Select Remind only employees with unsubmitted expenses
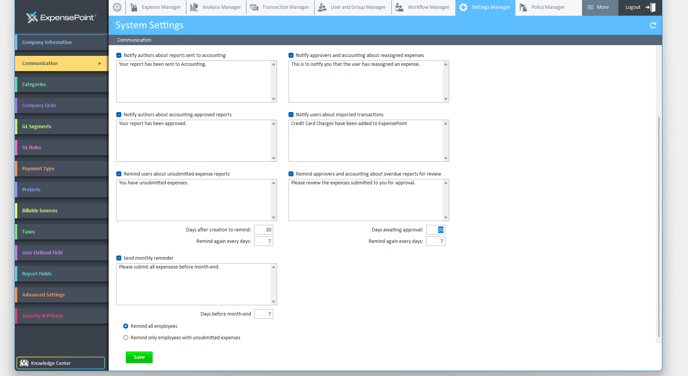The width and height of the screenshot is (688, 376). point(126,337)
